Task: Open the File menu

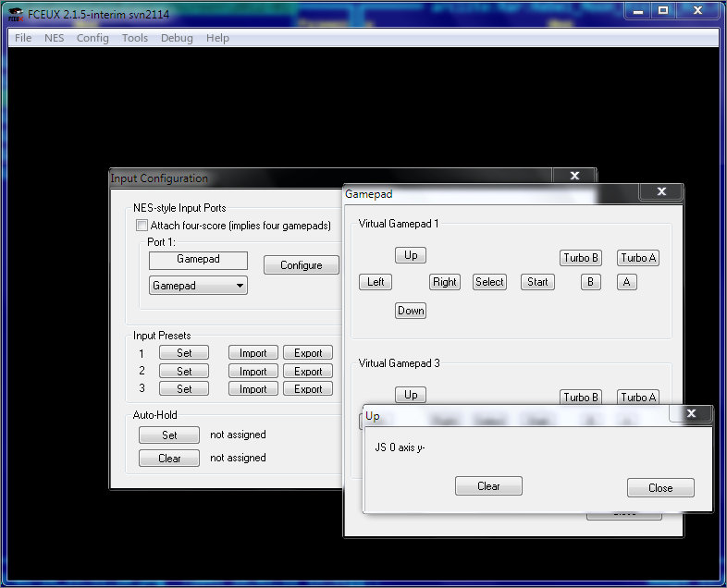Action: 23,38
